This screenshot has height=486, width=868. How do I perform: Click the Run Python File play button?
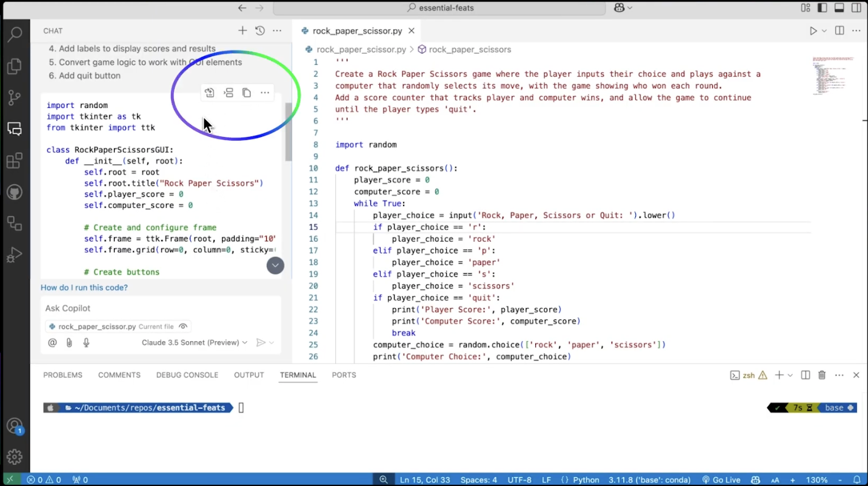coord(813,30)
